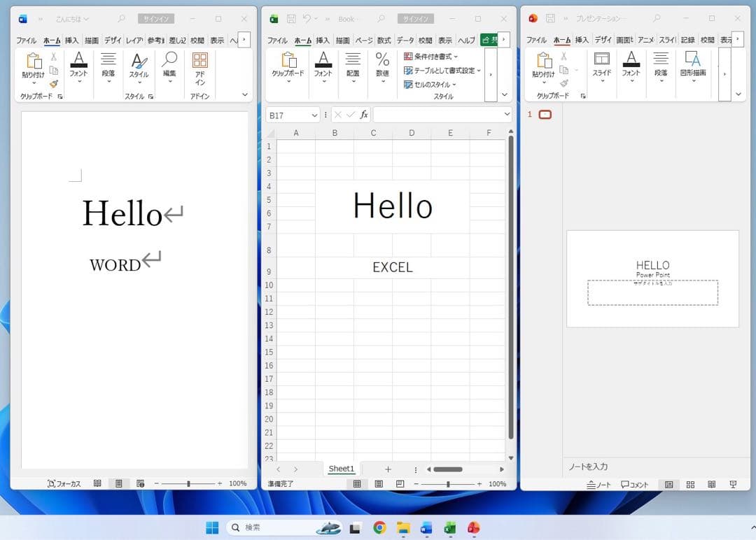Click Sign in button in Excel
Screen dimensions: 756x540
coord(416,19)
